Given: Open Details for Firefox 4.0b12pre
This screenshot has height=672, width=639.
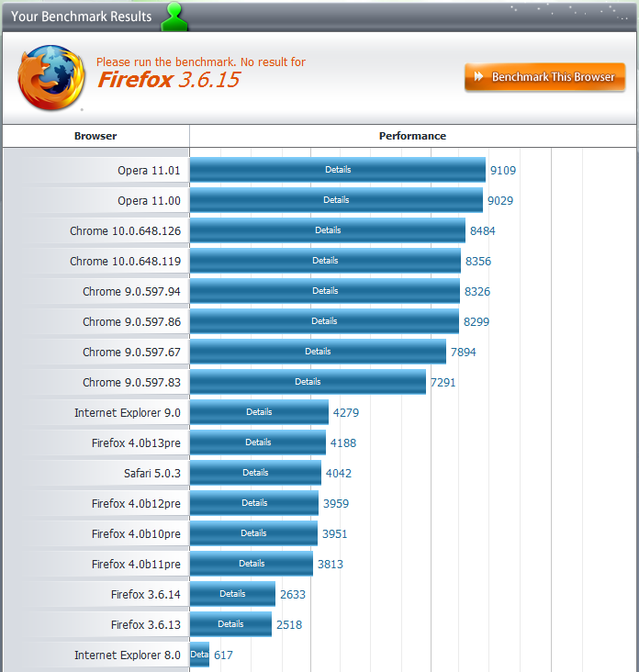Looking at the screenshot, I should point(254,503).
